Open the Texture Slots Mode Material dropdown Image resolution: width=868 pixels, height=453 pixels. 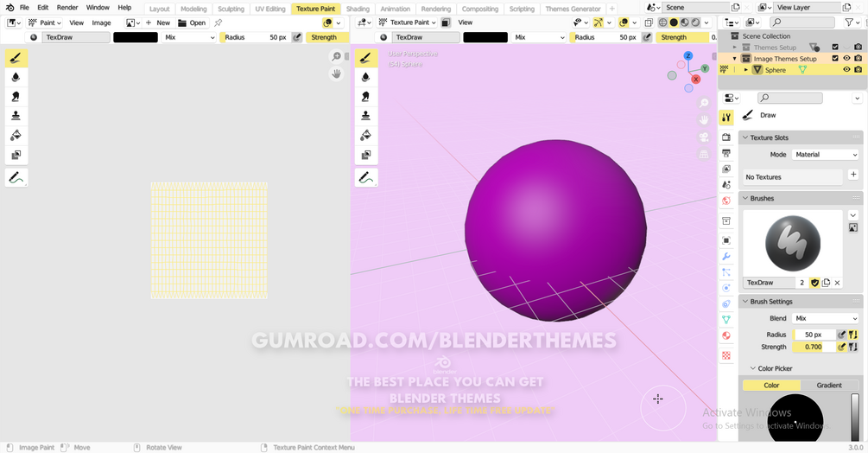[x=826, y=155]
